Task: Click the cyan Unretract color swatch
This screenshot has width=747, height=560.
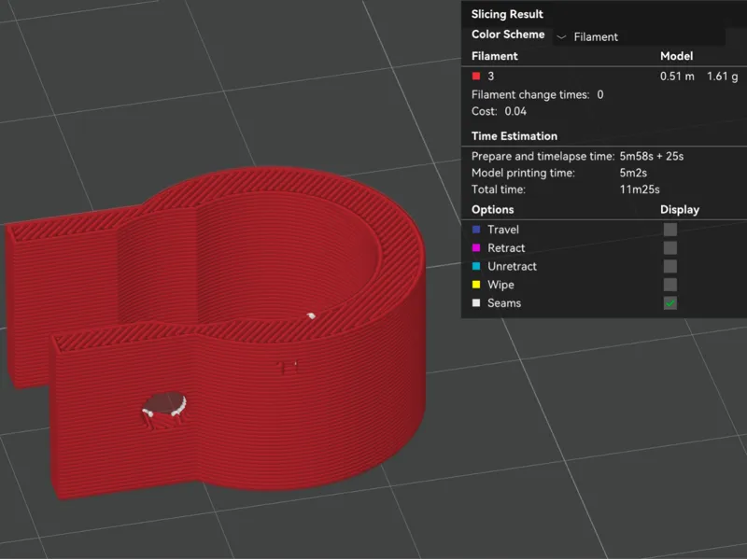Action: 476,266
